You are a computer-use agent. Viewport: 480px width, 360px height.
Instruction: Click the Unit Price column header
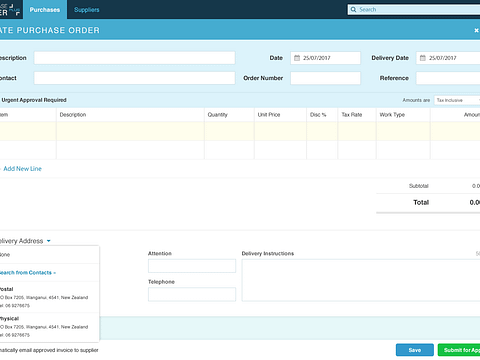coord(269,115)
